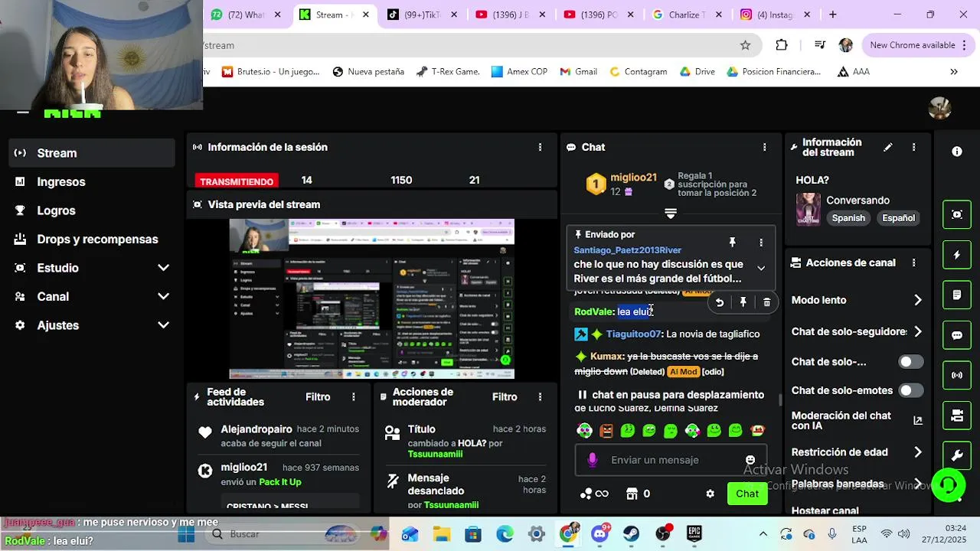Open pinned message three-dot options

coord(761,242)
